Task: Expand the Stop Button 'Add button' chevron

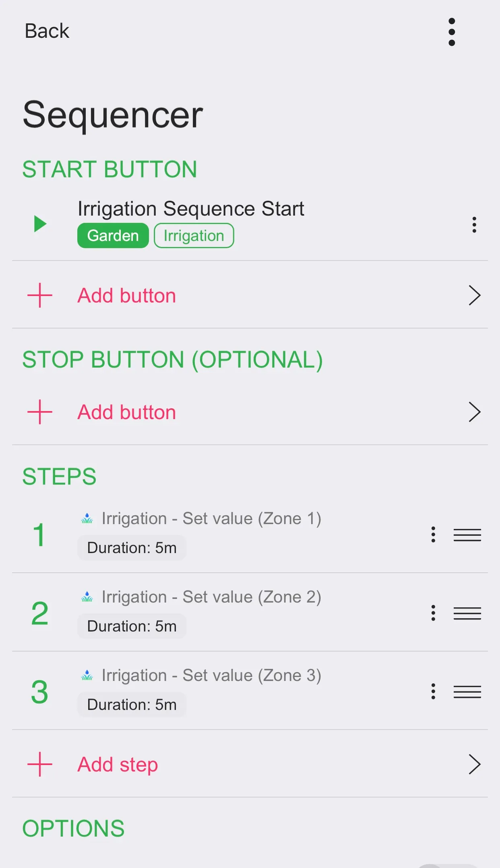Action: 474,412
